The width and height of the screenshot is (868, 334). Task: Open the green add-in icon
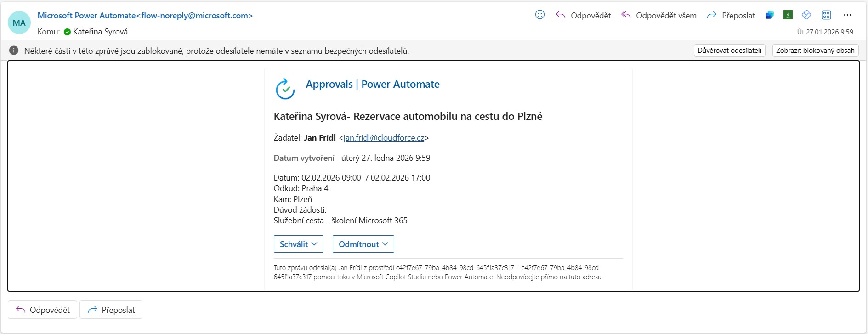[x=788, y=15]
